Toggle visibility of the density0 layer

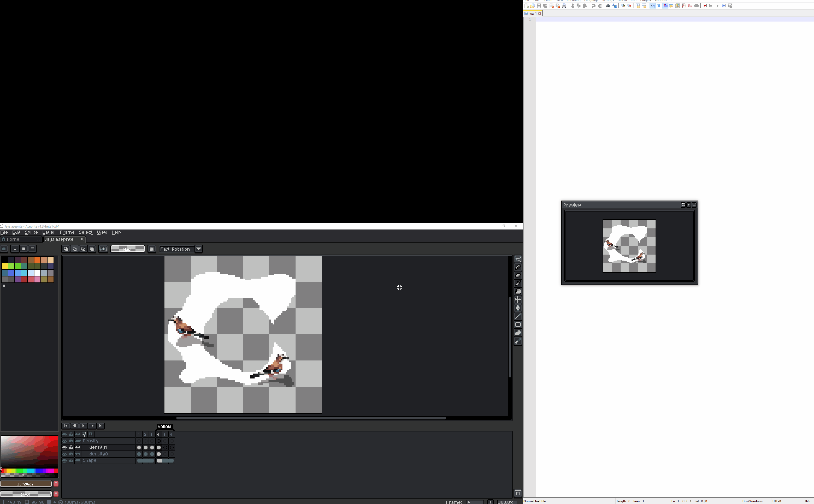tap(64, 454)
